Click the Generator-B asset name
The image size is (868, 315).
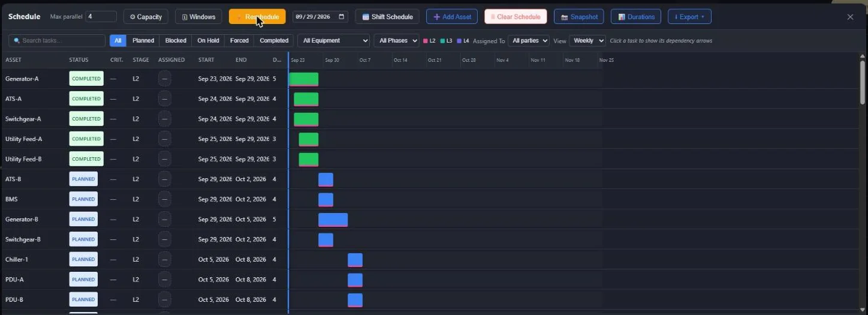pos(22,219)
